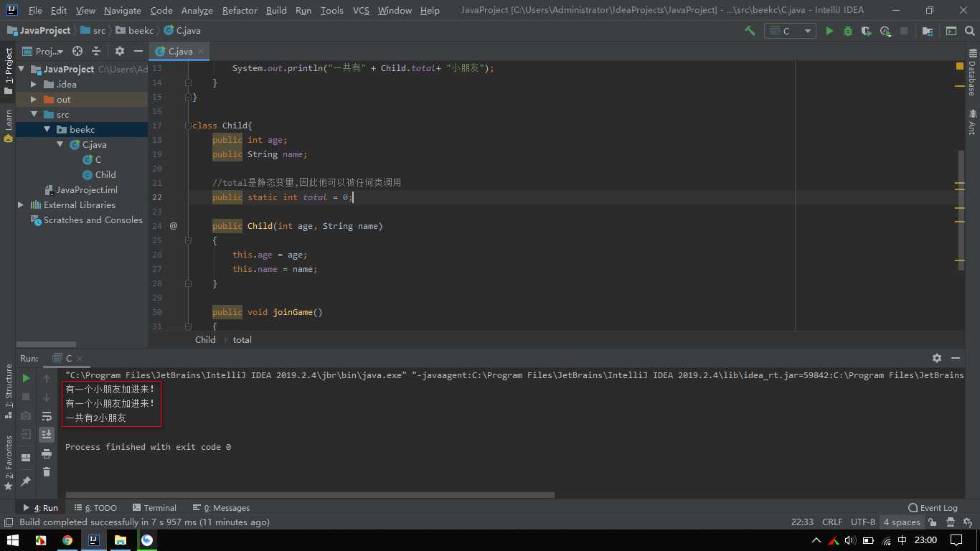980x551 pixels.
Task: Collapse the src folder
Action: 34,114
